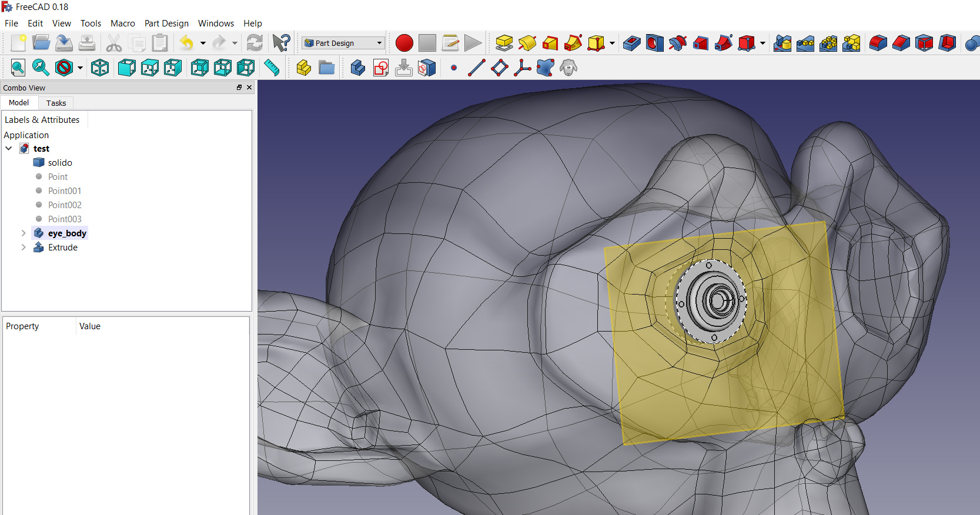
Task: Select the Subtractive Pipe tool
Action: coord(724,43)
